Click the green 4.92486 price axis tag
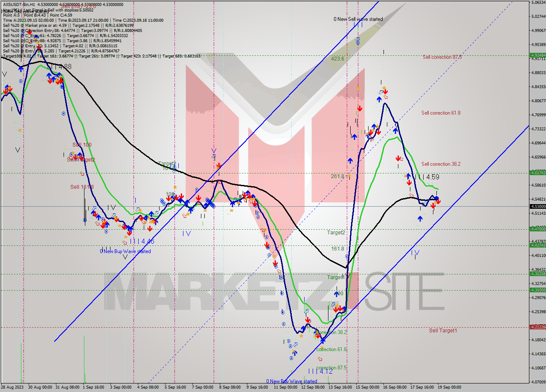This screenshot has width=546, height=392. point(537,55)
